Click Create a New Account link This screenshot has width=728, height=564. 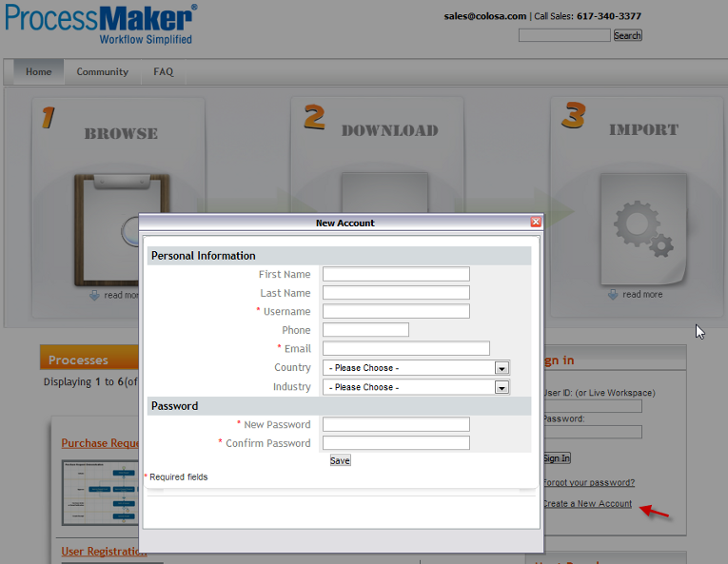pyautogui.click(x=587, y=503)
